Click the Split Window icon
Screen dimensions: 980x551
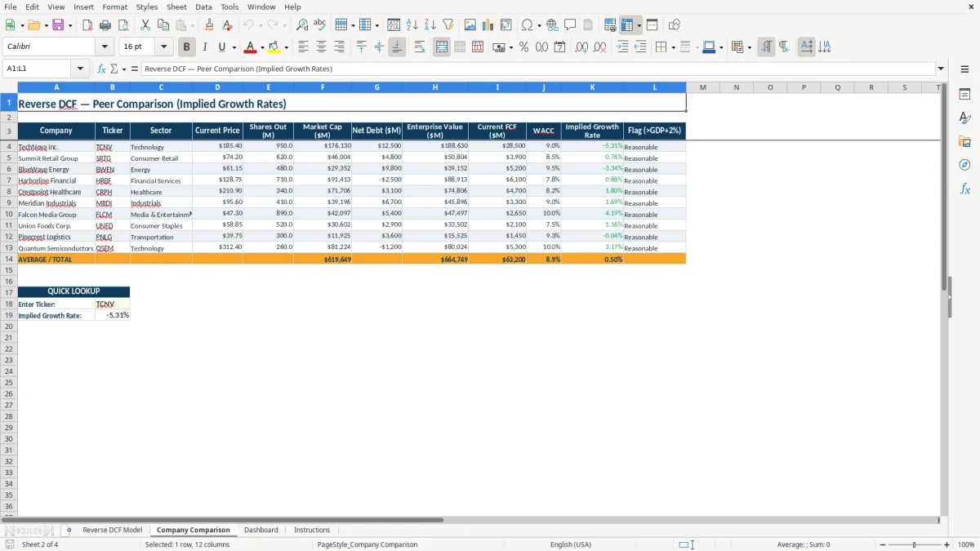pyautogui.click(x=652, y=25)
